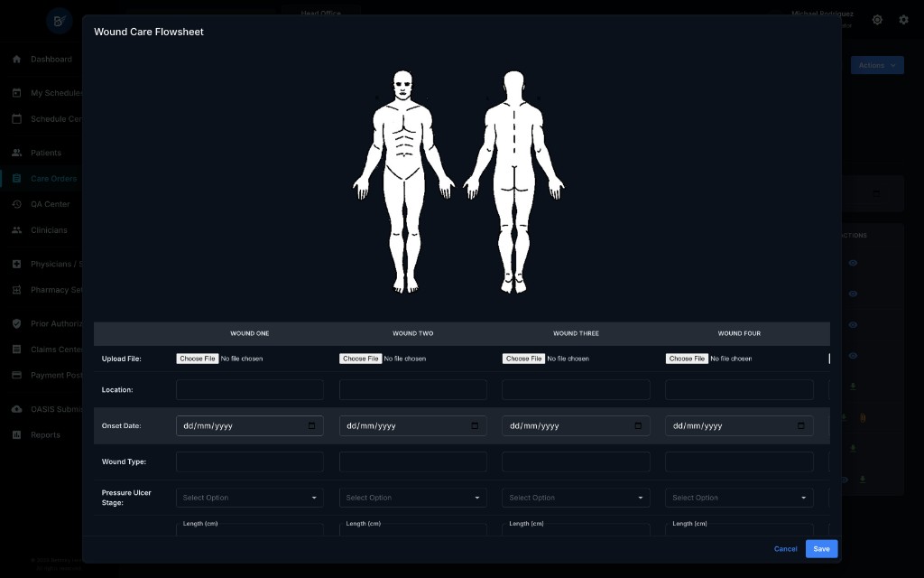Click the theme brightness icon in header

pos(877,20)
